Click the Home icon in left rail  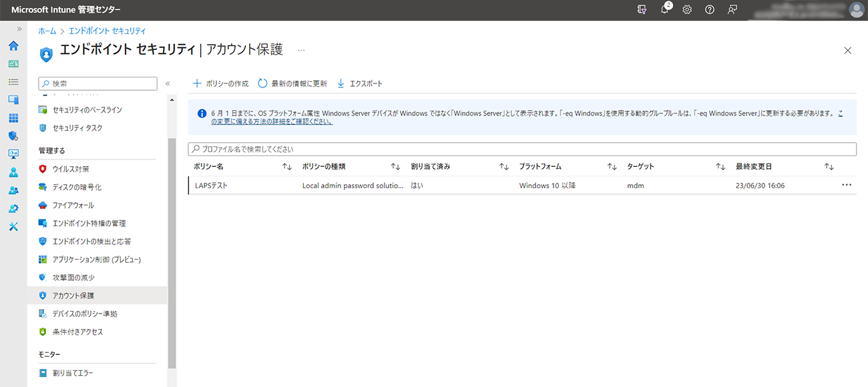pyautogui.click(x=13, y=46)
